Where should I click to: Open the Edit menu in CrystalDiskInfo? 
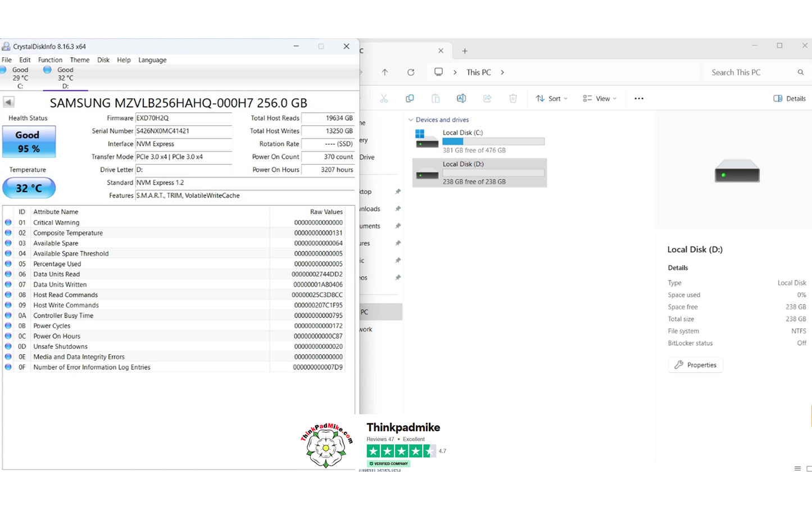click(25, 60)
